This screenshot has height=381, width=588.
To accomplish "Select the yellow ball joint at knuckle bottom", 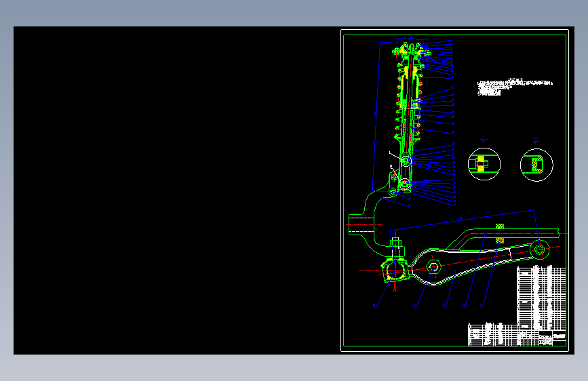I will pos(394,269).
